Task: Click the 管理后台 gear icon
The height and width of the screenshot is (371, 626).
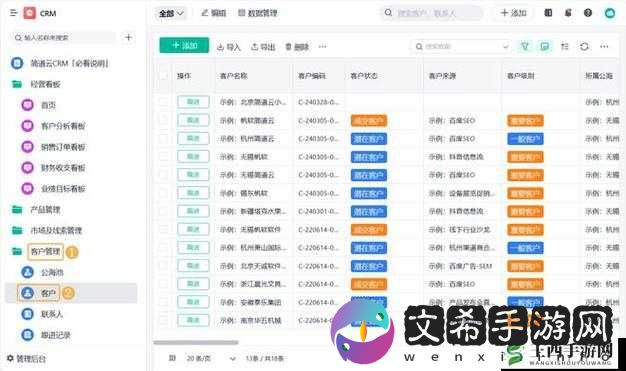Action: pyautogui.click(x=10, y=358)
